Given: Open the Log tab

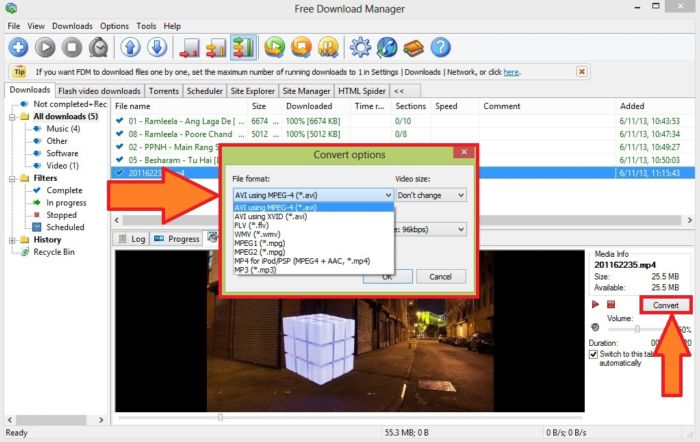Looking at the screenshot, I should [x=131, y=239].
